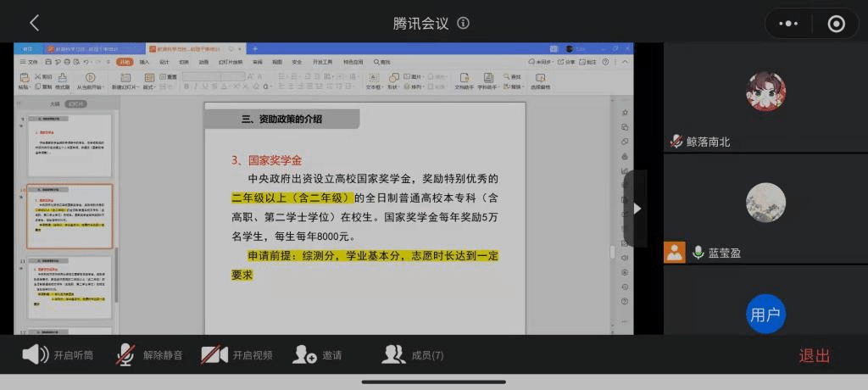Collapse the participant panel with arrow handle
The height and width of the screenshot is (390, 868).
[637, 209]
